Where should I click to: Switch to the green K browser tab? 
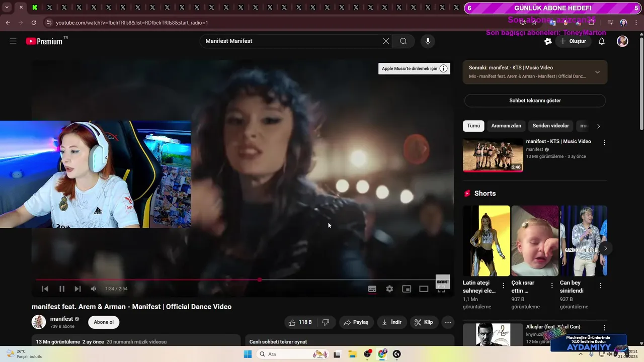(x=35, y=8)
